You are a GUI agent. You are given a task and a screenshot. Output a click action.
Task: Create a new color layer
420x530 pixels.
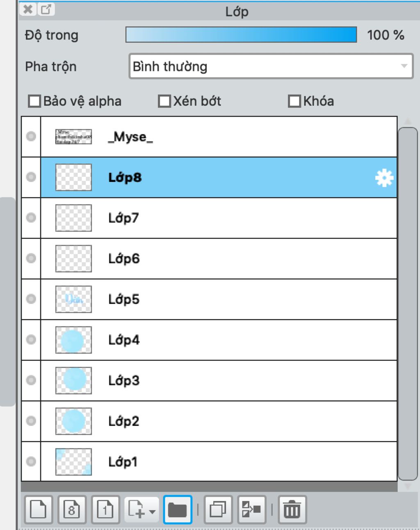pyautogui.click(x=39, y=510)
